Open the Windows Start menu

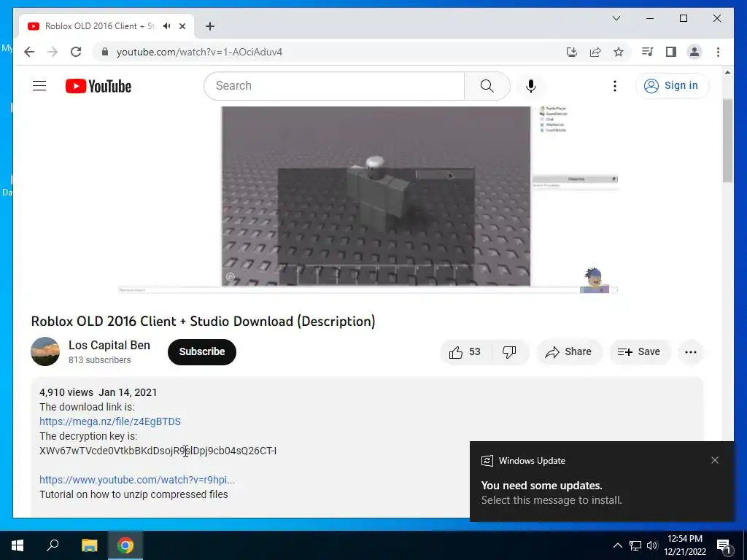(18, 545)
